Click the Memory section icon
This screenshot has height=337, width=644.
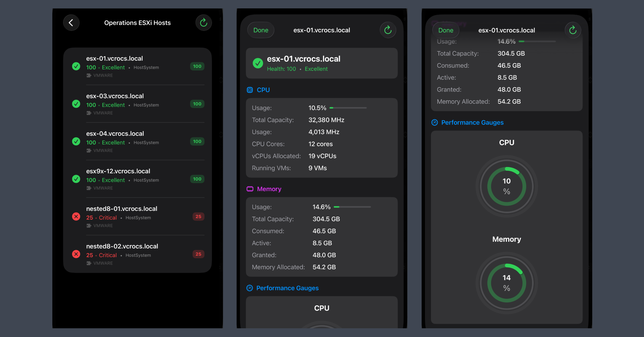pos(250,189)
